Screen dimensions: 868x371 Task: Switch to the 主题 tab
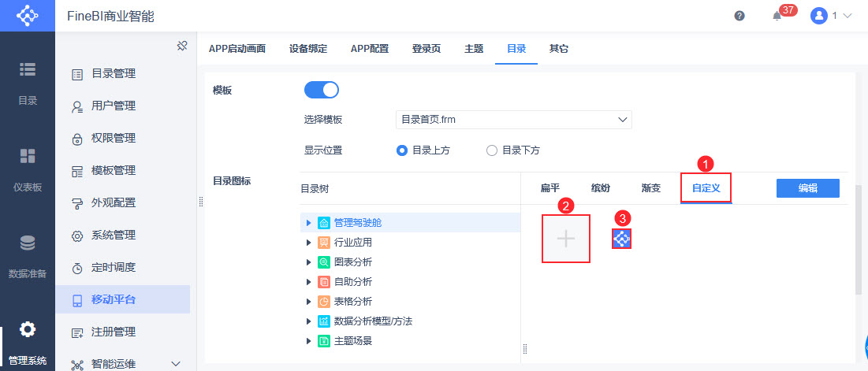coord(474,48)
